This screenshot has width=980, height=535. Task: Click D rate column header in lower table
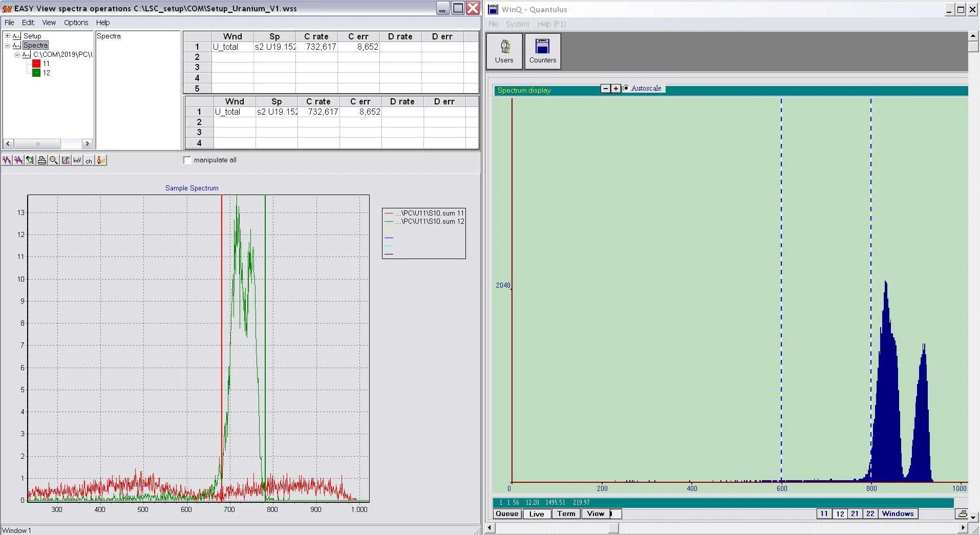(402, 101)
